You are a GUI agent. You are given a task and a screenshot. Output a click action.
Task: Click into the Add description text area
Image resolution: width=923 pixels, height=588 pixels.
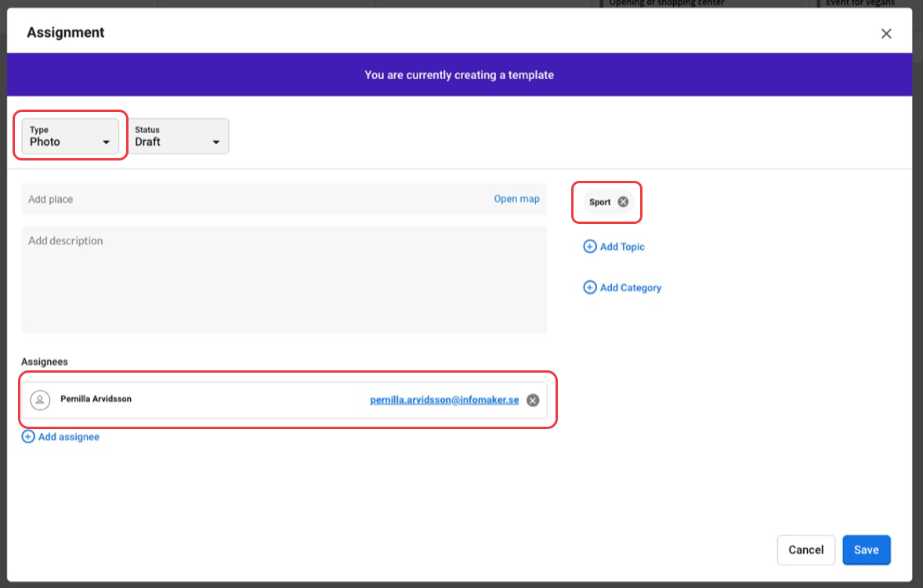click(x=284, y=279)
